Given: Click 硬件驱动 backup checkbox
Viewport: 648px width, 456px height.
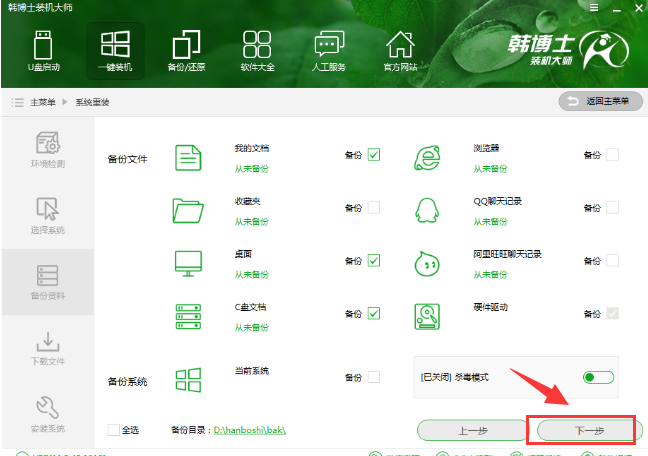Looking at the screenshot, I should tap(612, 313).
